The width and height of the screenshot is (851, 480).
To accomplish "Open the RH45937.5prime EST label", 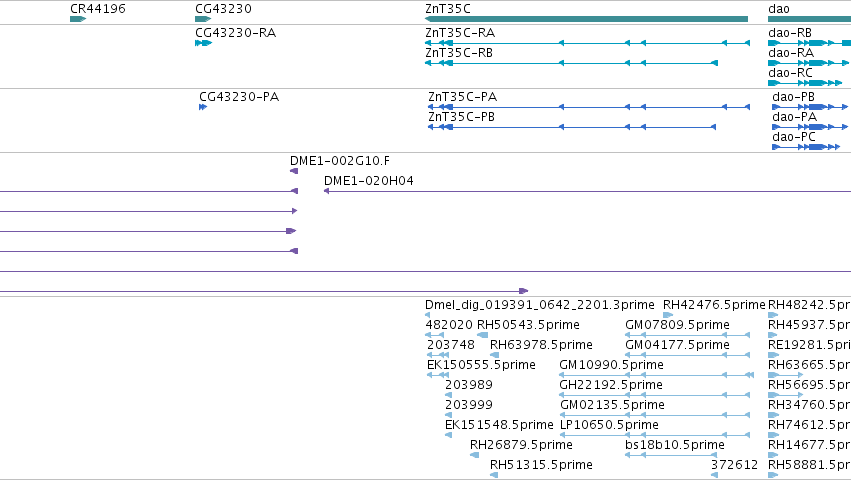I will click(x=809, y=325).
